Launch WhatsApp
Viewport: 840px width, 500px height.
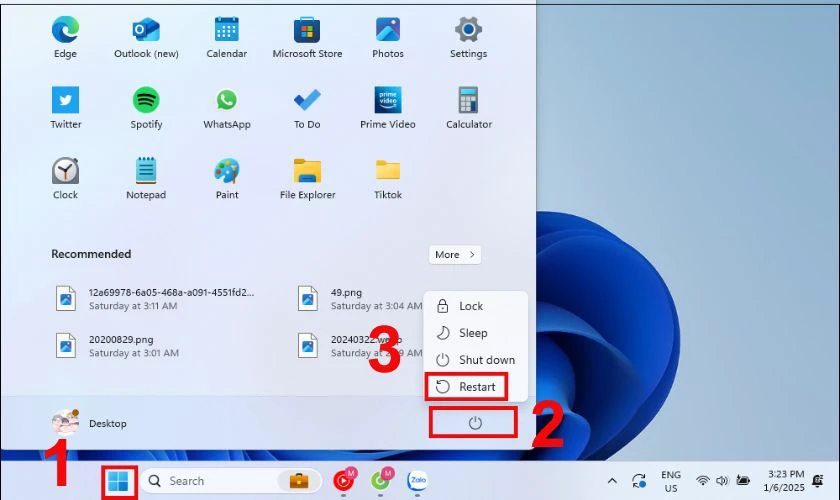227,107
